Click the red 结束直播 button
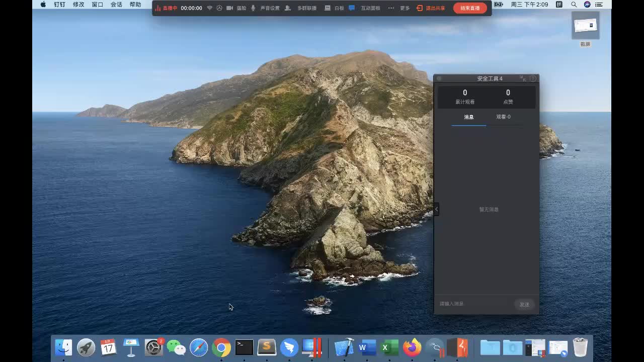 pos(470,8)
